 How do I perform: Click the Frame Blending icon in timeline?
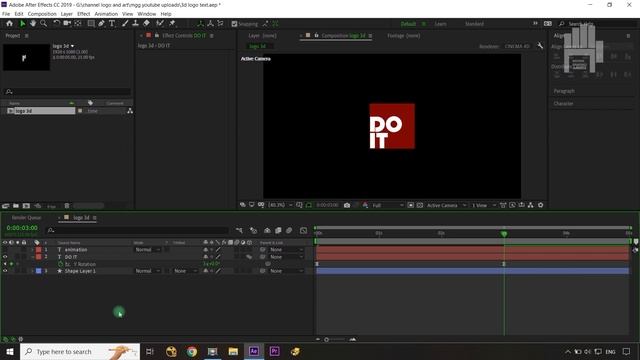[278, 231]
